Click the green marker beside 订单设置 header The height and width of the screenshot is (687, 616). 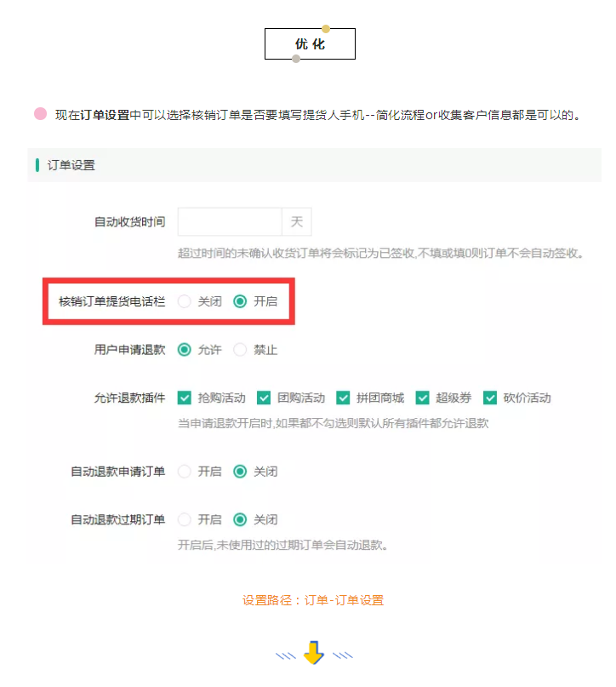click(x=37, y=165)
